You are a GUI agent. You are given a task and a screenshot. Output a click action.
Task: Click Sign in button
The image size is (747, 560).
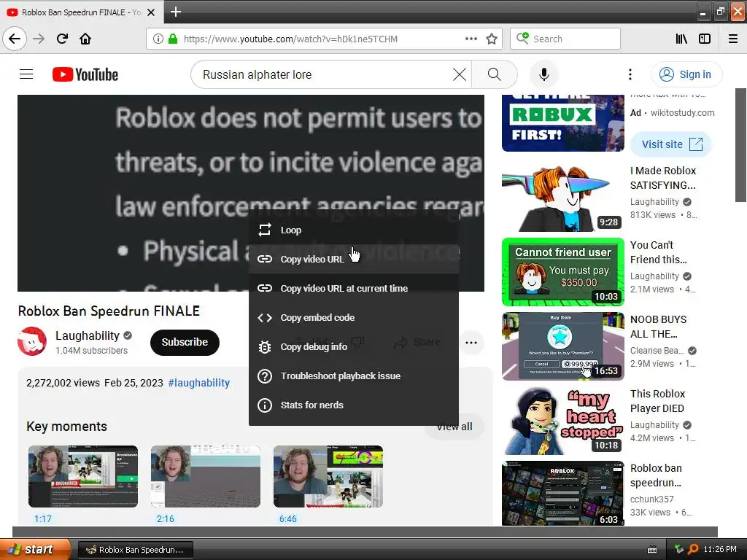[x=686, y=74]
